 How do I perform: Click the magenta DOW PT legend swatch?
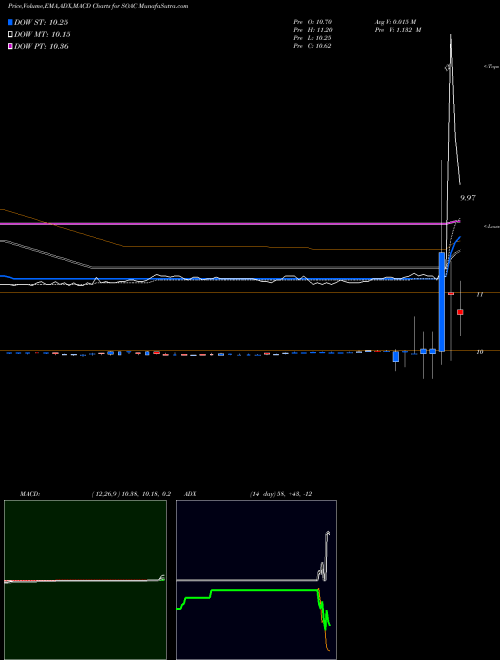(10, 46)
